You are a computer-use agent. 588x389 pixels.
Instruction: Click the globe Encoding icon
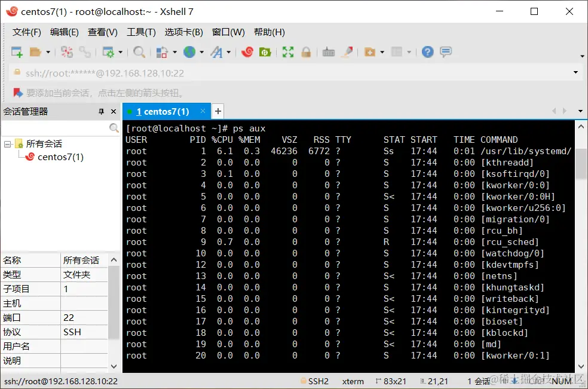189,52
